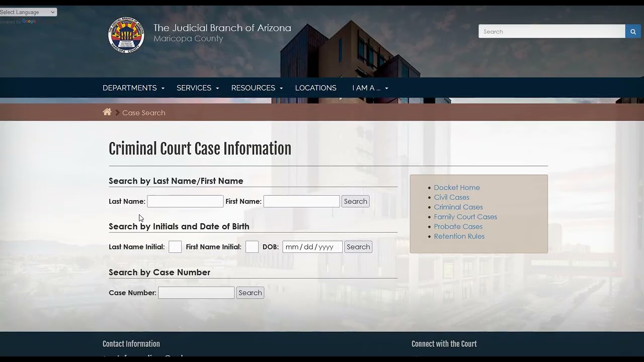Image resolution: width=644 pixels, height=362 pixels.
Task: Expand the SERVICES menu
Action: 198,88
